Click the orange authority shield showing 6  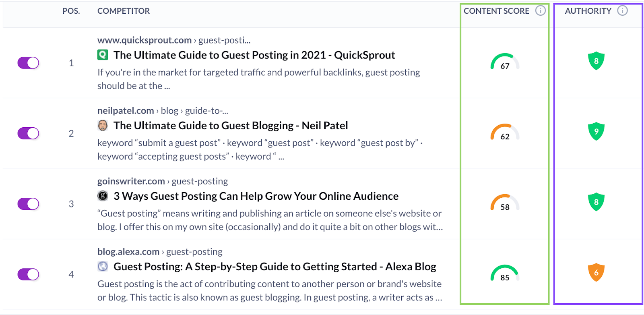pyautogui.click(x=596, y=272)
